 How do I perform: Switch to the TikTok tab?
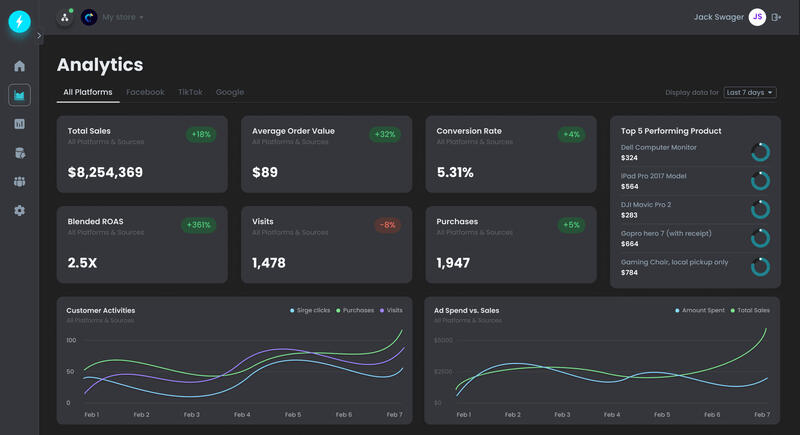point(190,92)
